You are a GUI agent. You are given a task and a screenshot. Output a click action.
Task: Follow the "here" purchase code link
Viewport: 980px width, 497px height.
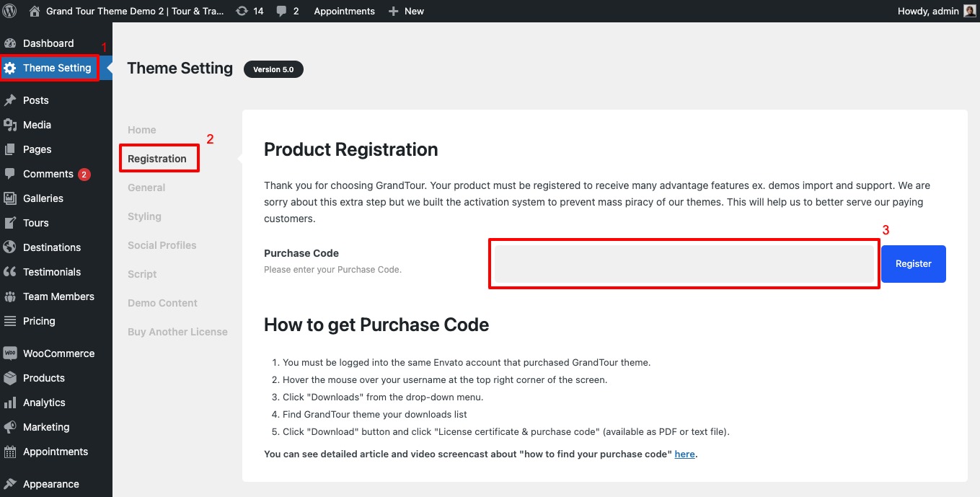(x=684, y=454)
